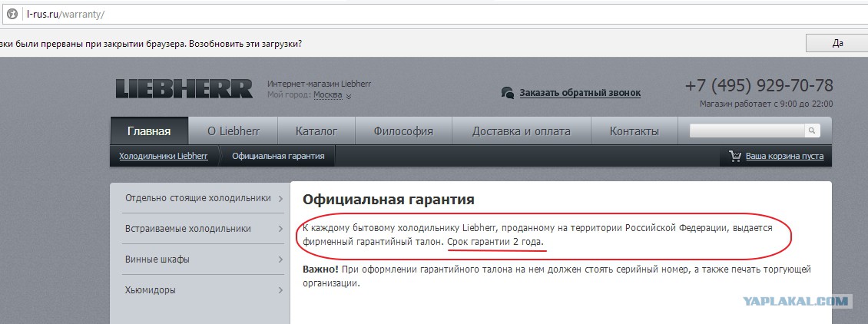The width and height of the screenshot is (868, 324).
Task: Open the 'Главная' menu tab
Action: coord(149,131)
